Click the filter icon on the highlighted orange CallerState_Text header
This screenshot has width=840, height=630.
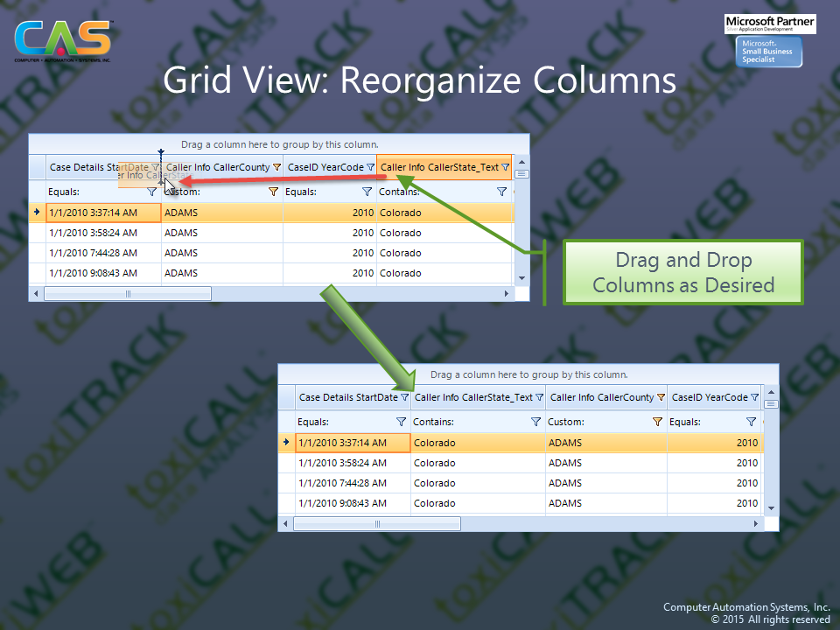pyautogui.click(x=505, y=167)
